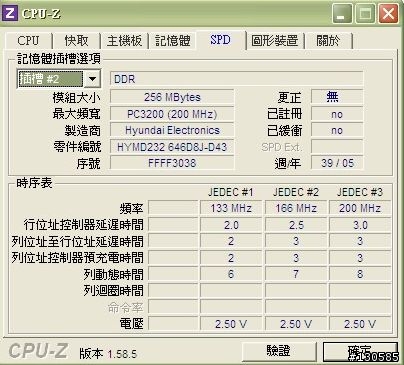Close the CPU-Z window
404x365 pixels.
(388, 14)
